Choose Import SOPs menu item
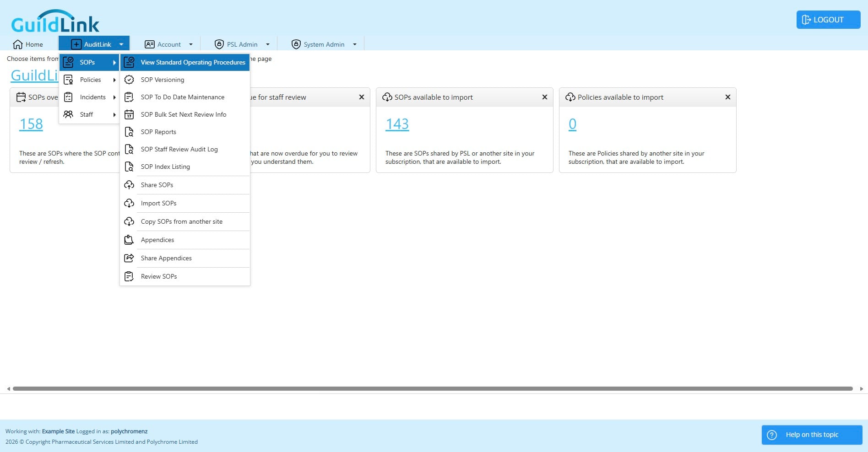This screenshot has height=452, width=868. point(185,203)
